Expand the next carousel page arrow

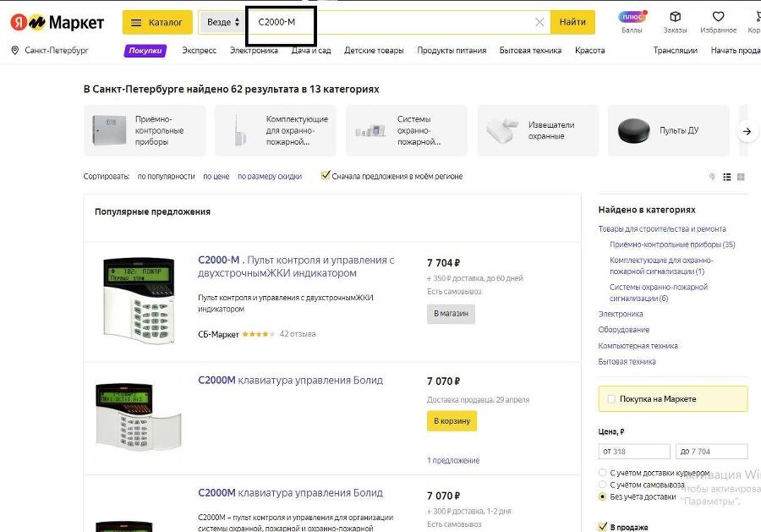click(x=747, y=130)
